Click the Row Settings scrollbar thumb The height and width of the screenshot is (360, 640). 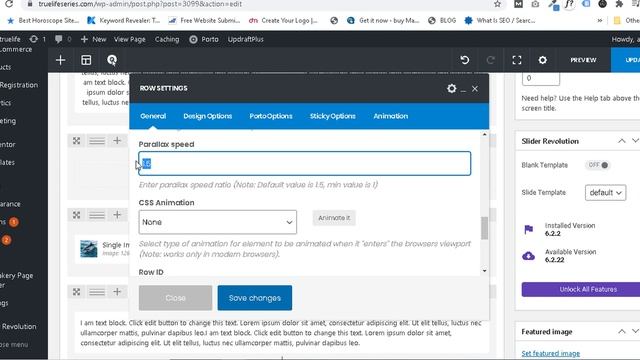click(x=484, y=228)
